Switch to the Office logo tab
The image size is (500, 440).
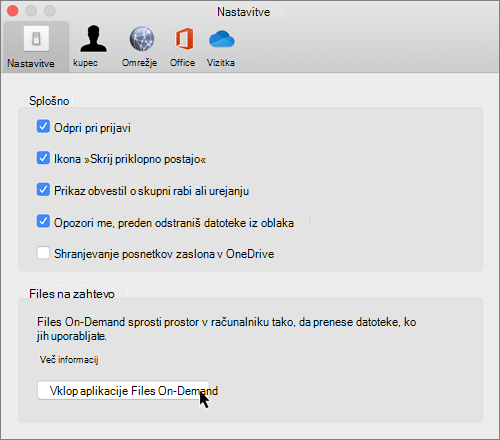tap(183, 46)
